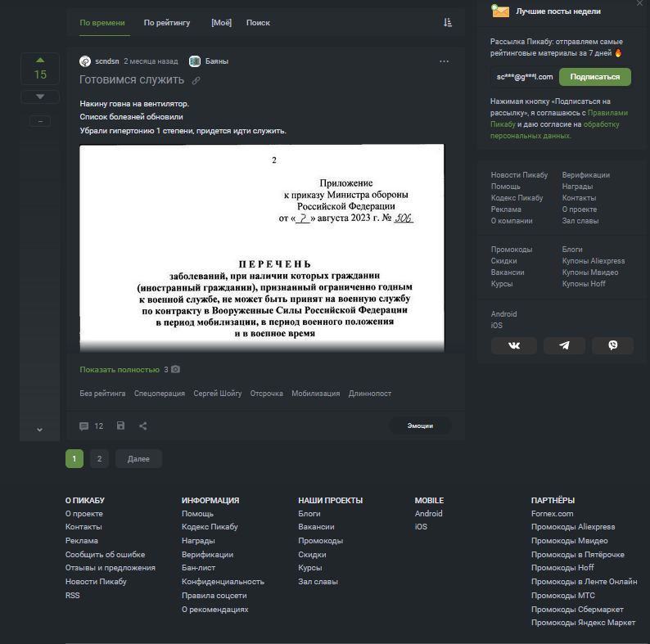This screenshot has height=644, width=650.
Task: Subscribe with the Подписаться button
Action: pos(595,77)
